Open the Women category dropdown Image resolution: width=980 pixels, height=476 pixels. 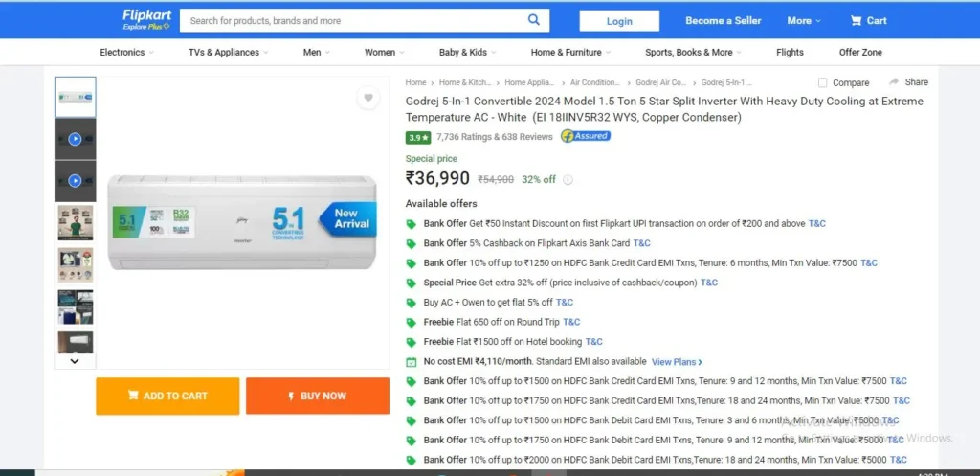pyautogui.click(x=385, y=53)
